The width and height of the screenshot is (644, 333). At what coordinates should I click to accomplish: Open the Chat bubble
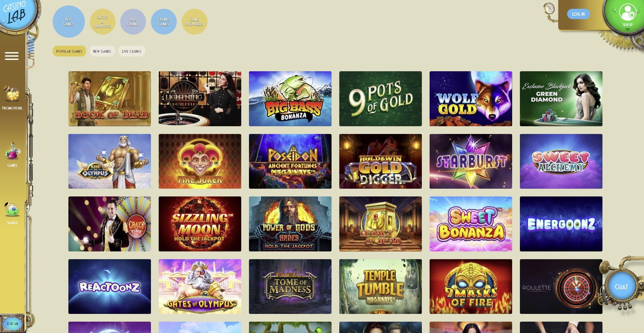621,287
